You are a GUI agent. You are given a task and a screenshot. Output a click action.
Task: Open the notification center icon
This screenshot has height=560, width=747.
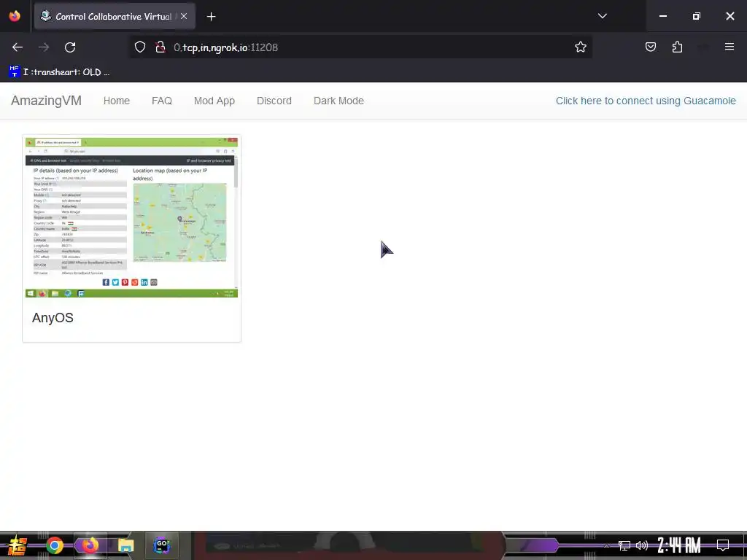coord(723,545)
